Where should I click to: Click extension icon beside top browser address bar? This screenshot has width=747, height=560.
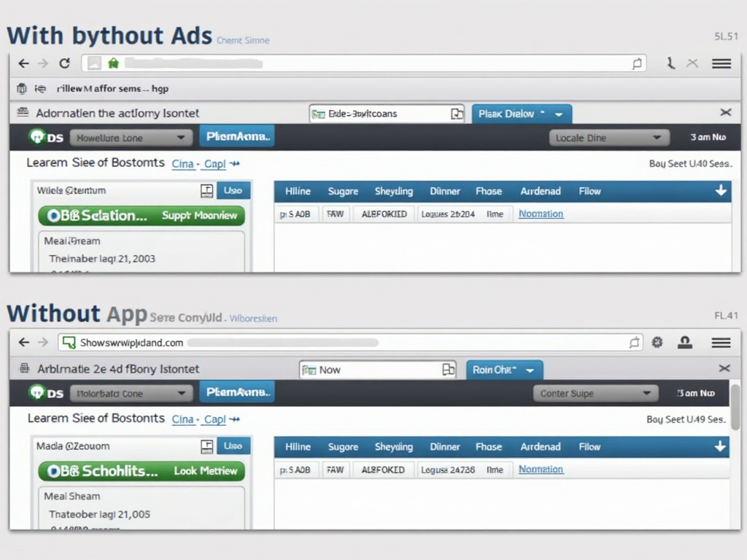tap(671, 63)
